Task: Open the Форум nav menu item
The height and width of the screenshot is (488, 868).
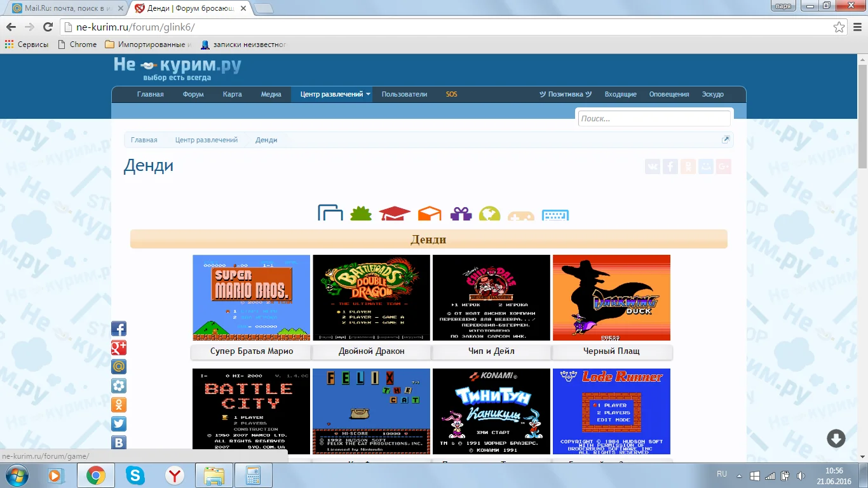Action: pyautogui.click(x=193, y=94)
